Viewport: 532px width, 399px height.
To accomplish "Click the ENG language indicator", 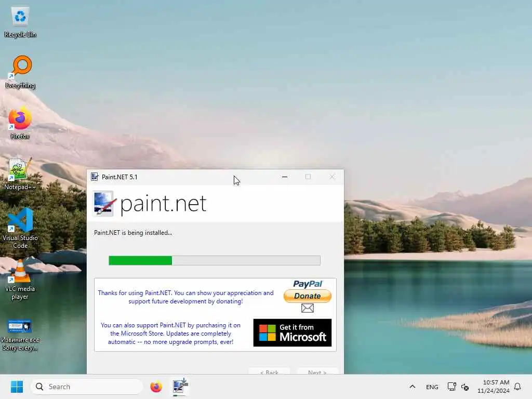I will [432, 387].
